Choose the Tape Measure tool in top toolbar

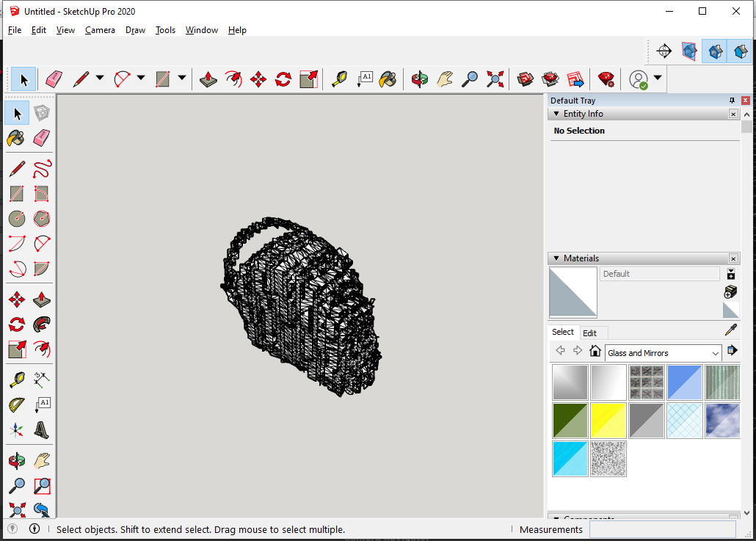tap(339, 79)
